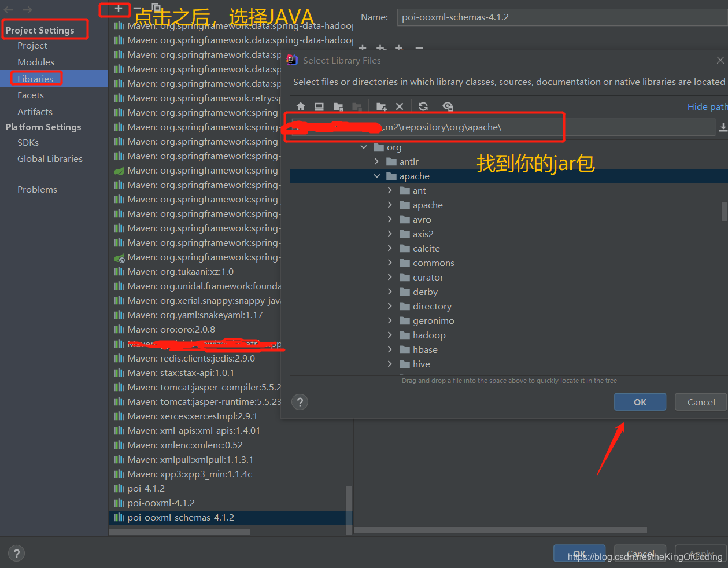
Task: Click the Delete (X) toolbar icon
Action: coord(400,106)
